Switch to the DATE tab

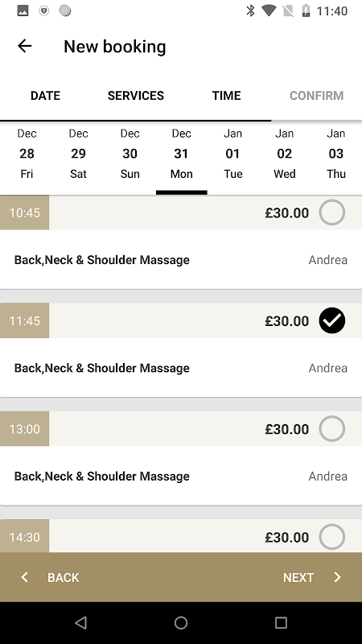pyautogui.click(x=45, y=96)
